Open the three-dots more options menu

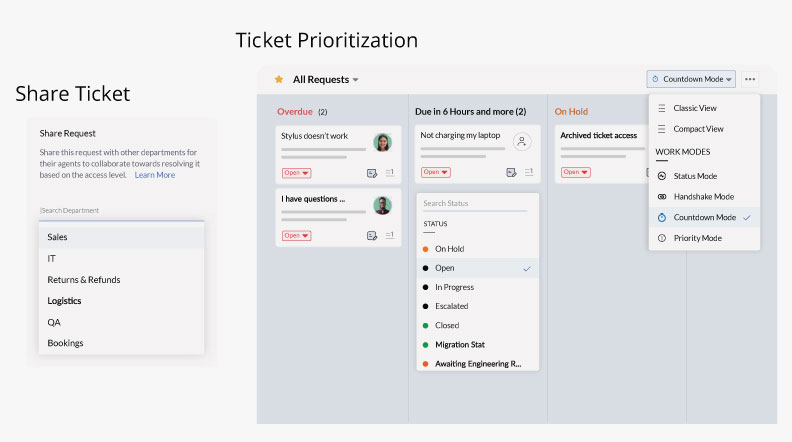click(750, 79)
